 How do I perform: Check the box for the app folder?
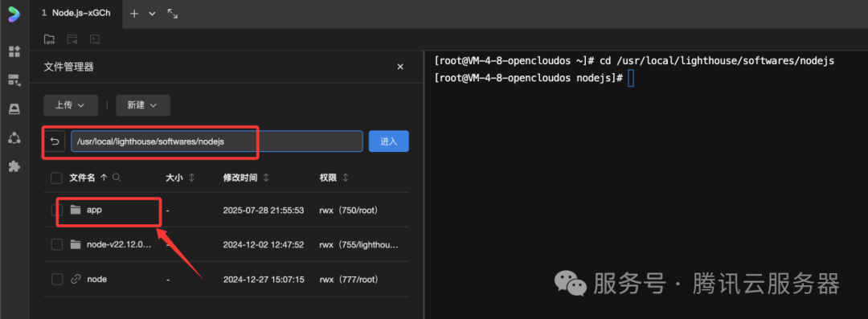click(x=56, y=210)
